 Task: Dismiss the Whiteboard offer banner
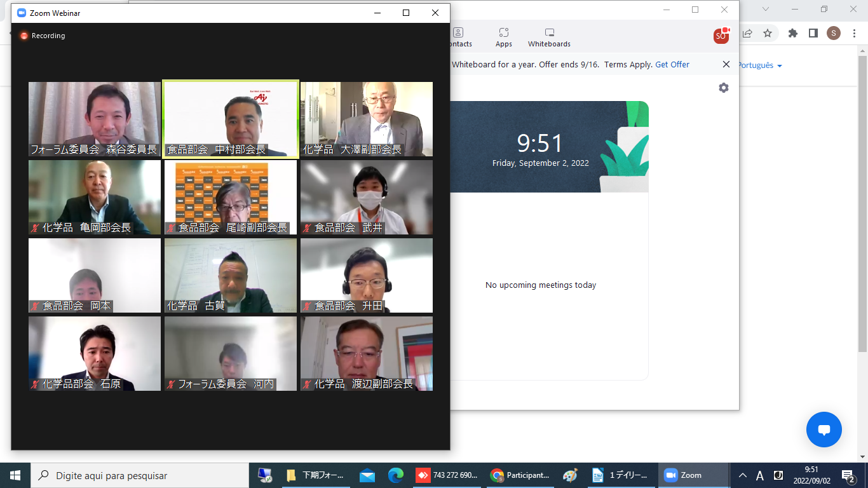click(726, 64)
